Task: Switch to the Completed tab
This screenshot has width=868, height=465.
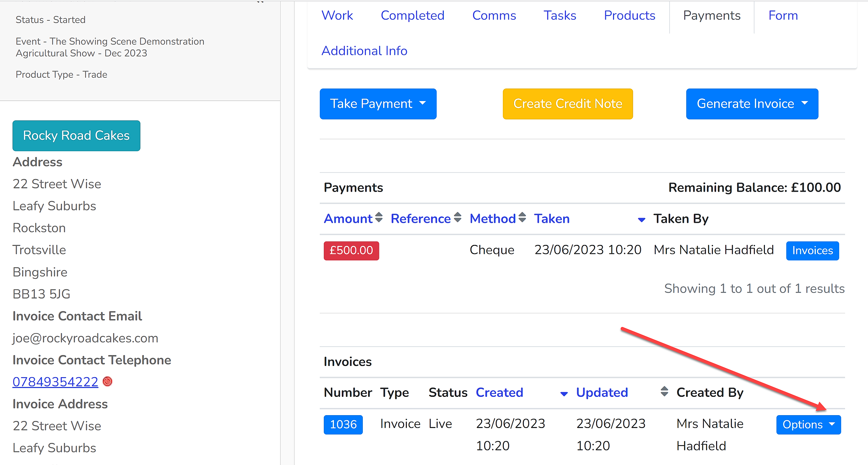Action: [412, 16]
